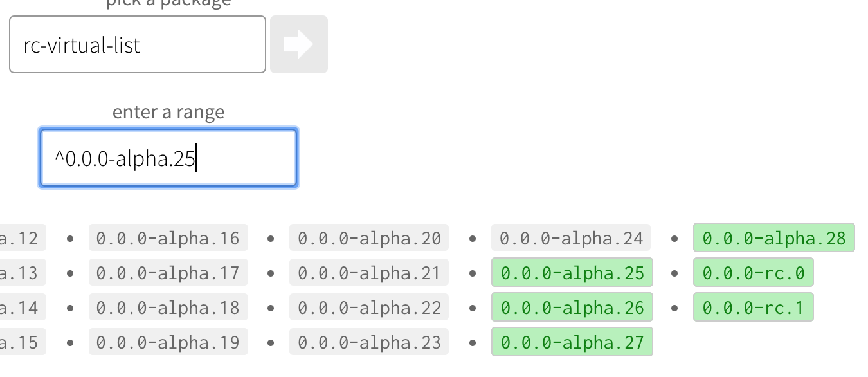Select the 0.0.0-alpha.16 version tag

click(x=168, y=237)
